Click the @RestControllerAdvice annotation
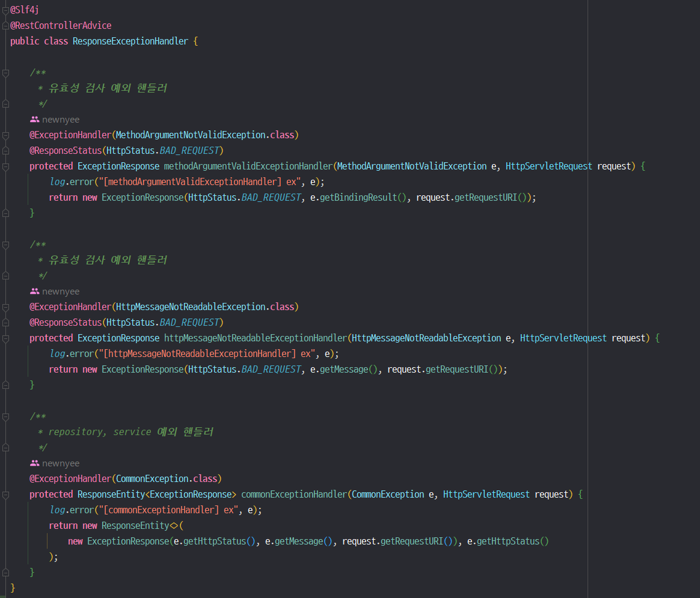This screenshot has width=700, height=598. [61, 25]
